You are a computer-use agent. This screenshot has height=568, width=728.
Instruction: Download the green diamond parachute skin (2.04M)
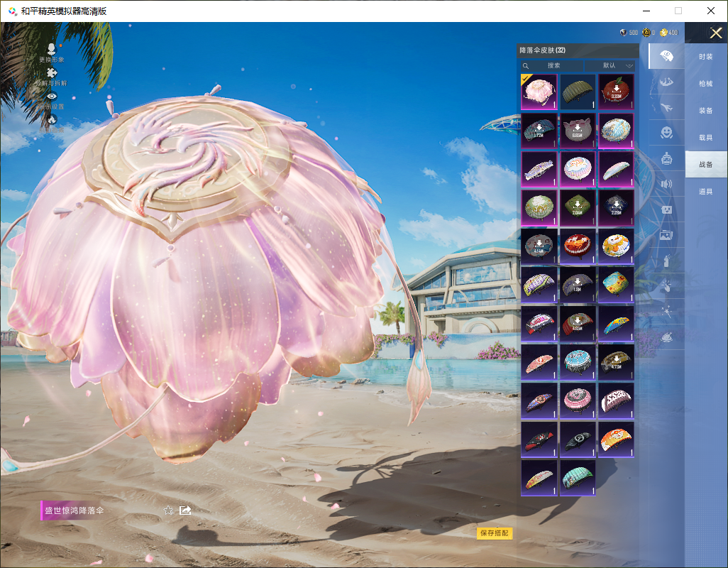(578, 207)
